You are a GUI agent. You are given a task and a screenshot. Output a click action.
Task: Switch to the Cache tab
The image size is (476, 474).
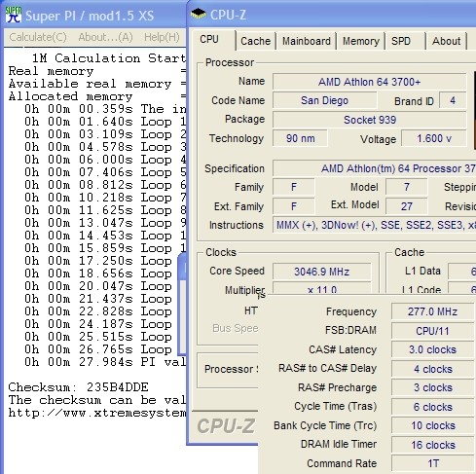255,41
